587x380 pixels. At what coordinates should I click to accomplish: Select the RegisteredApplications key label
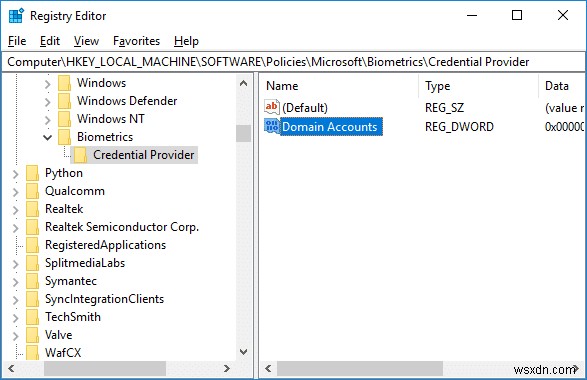[x=106, y=245]
